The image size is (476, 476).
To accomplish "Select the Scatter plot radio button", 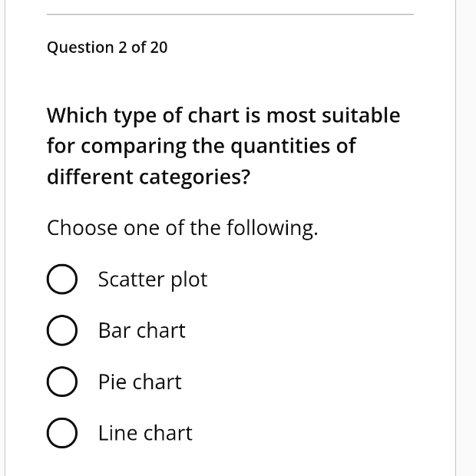I will click(62, 279).
